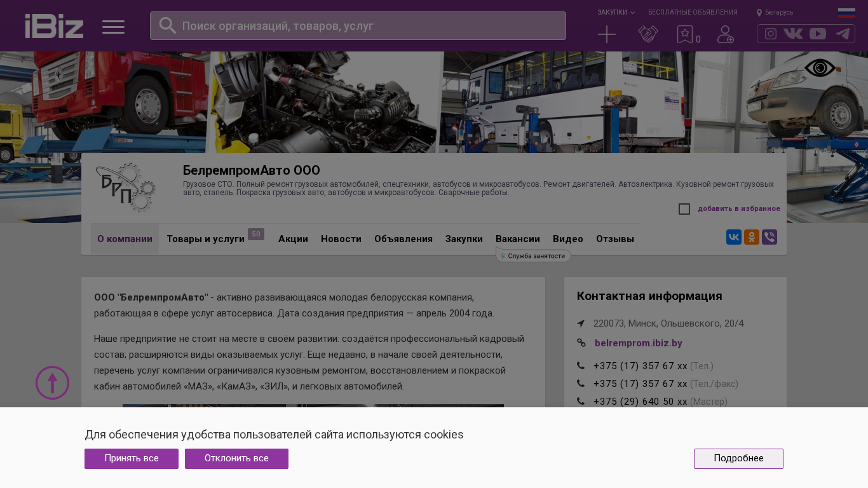Open the Беларусь location selector
Screen dimensions: 868x488
[775, 12]
